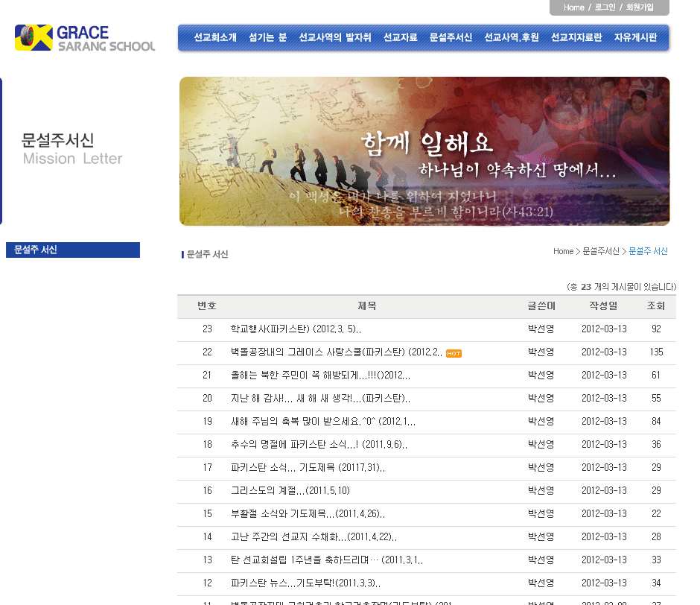Open the 선교자료 menu
Image resolution: width=700 pixels, height=605 pixels.
click(401, 37)
